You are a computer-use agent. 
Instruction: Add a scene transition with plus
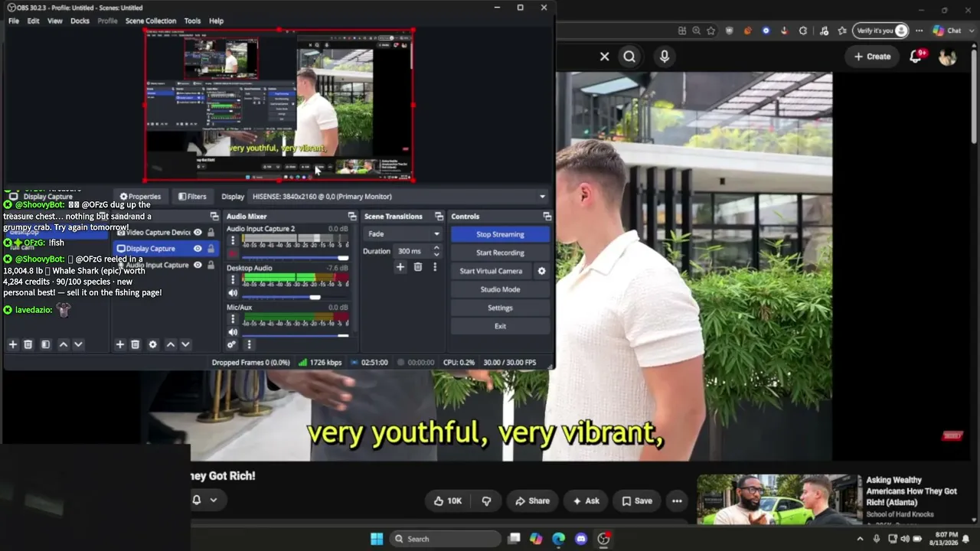400,267
